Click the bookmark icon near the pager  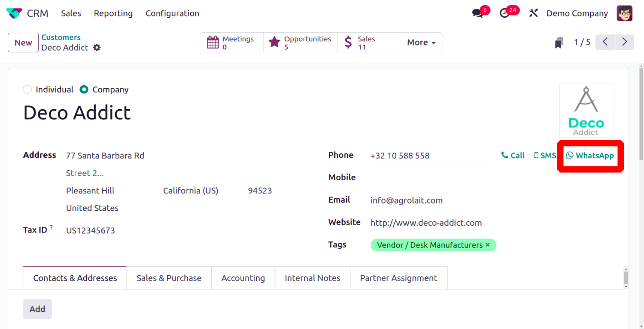(x=559, y=42)
